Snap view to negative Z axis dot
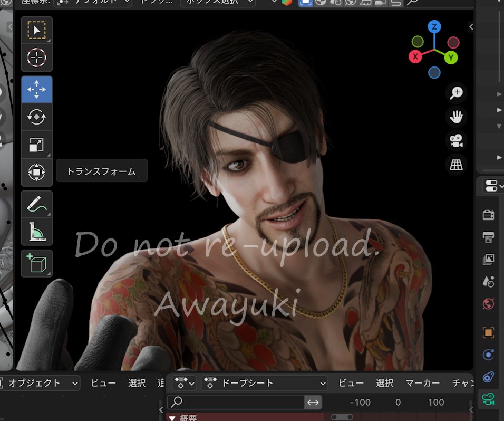 434,73
